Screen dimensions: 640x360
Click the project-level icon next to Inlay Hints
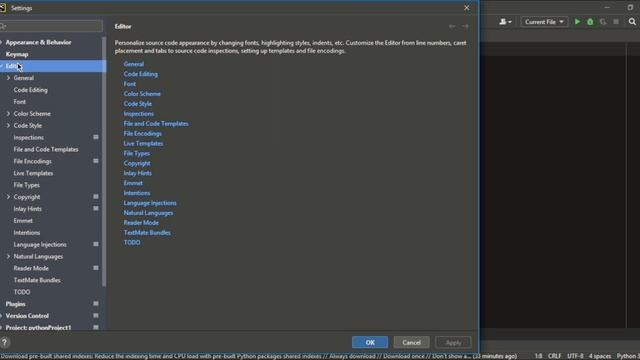tap(96, 208)
